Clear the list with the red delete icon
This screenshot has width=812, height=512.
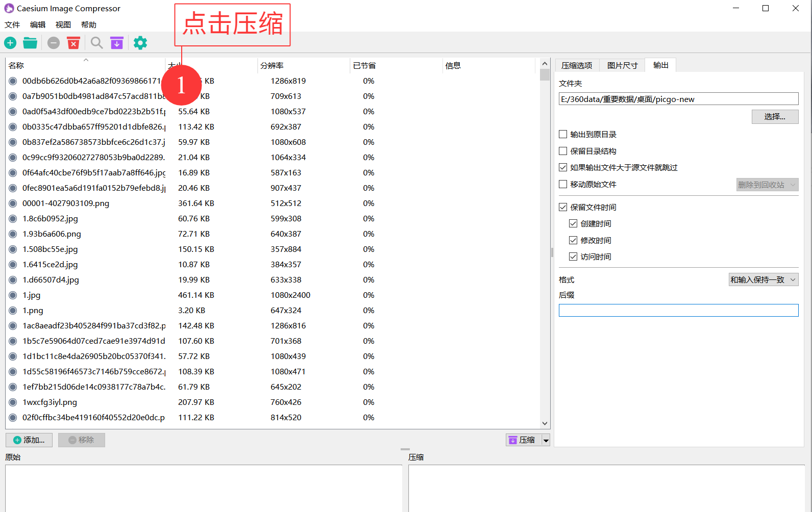click(74, 43)
